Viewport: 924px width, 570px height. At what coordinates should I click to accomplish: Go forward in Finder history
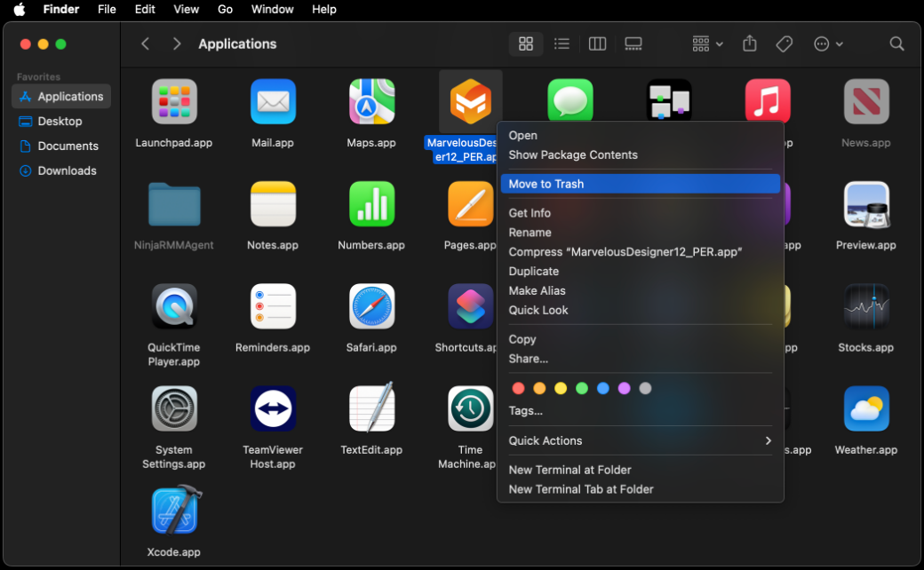click(176, 44)
